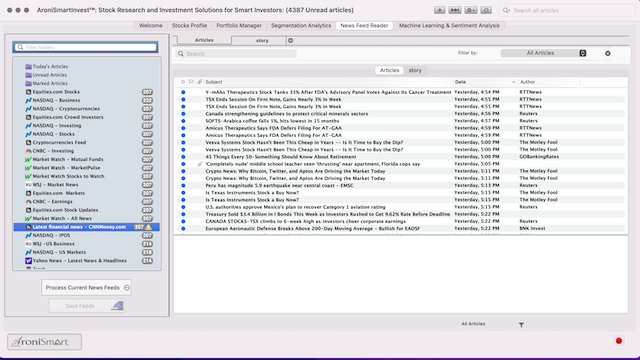Select the upper Articles tab header
Image resolution: width=640 pixels, height=360 pixels.
click(204, 40)
